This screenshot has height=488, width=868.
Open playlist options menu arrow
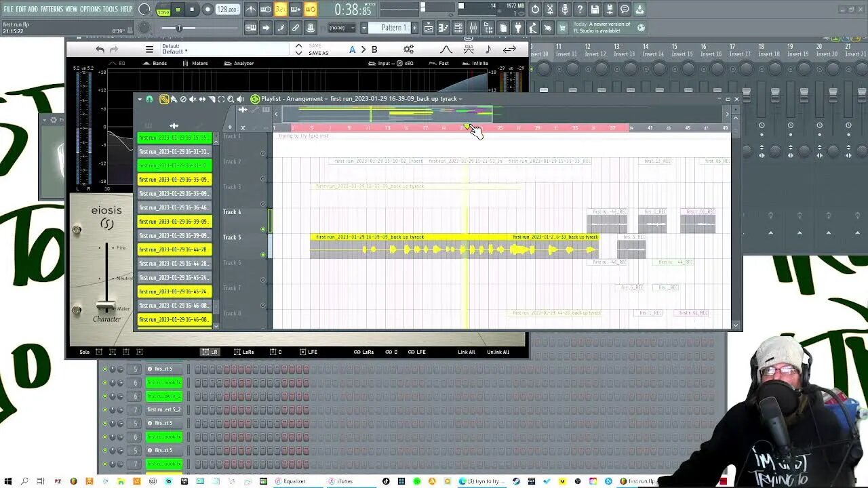pyautogui.click(x=140, y=99)
